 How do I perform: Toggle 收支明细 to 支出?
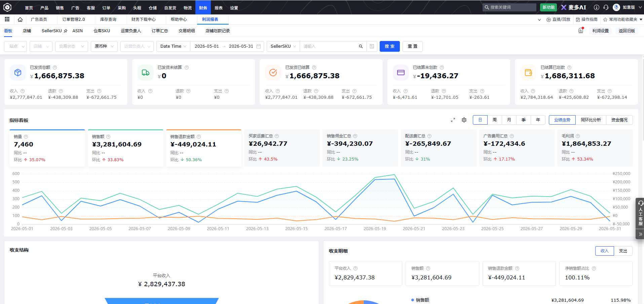pos(623,251)
